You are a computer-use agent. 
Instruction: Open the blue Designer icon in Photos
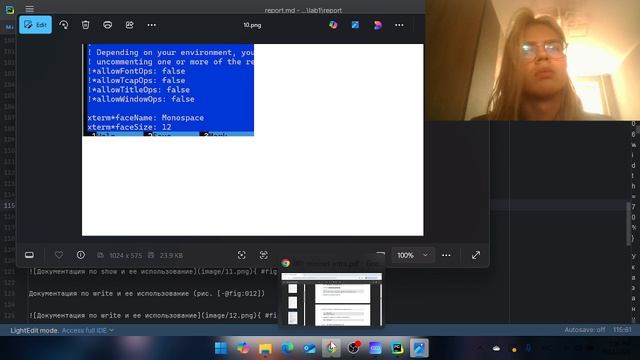click(355, 25)
